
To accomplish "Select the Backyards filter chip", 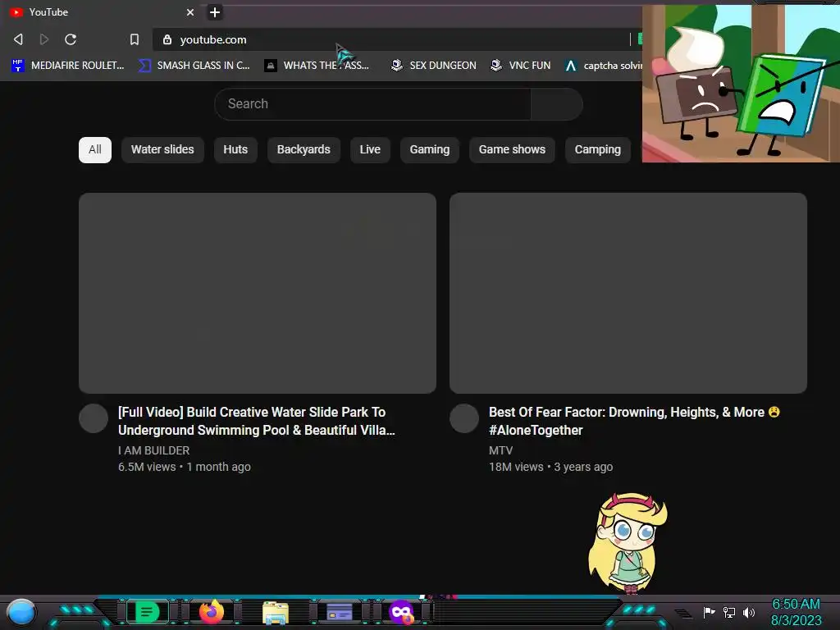I will [304, 149].
